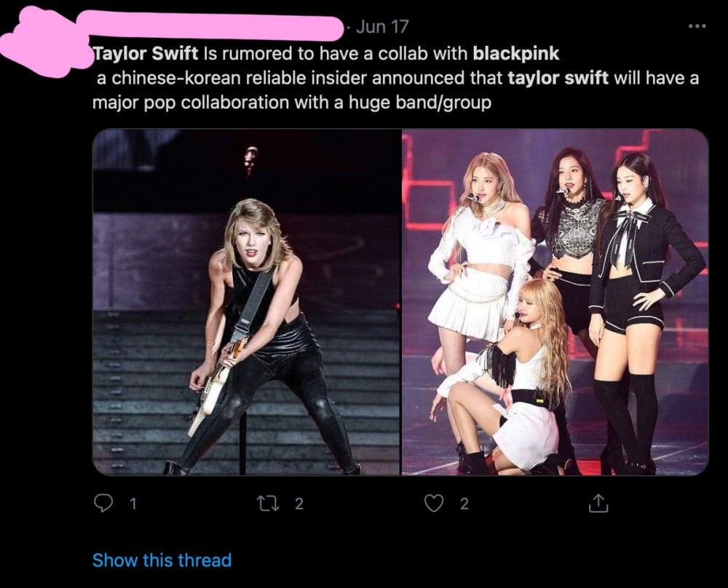Click the count beside the retweet arrows
The width and height of the screenshot is (728, 588).
tap(298, 504)
